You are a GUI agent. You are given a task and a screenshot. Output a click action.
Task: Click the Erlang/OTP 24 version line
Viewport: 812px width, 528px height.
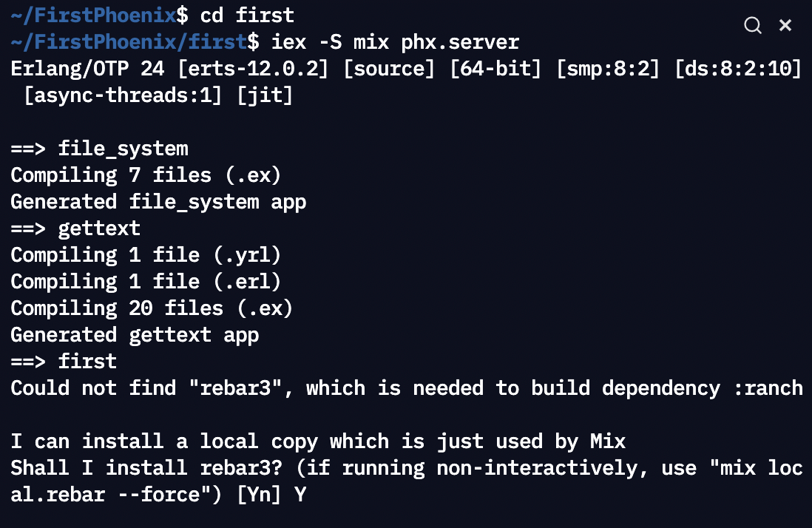[x=407, y=68]
